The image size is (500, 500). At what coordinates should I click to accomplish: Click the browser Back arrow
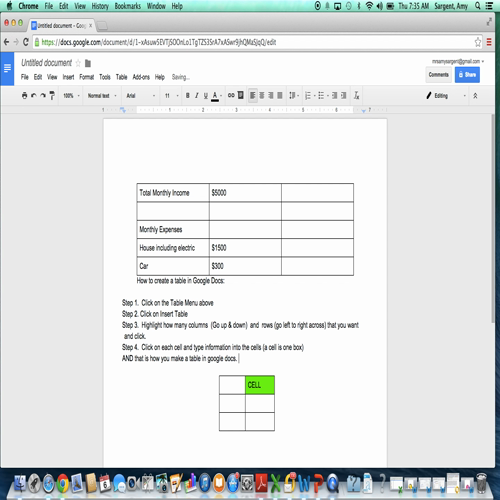[6, 42]
